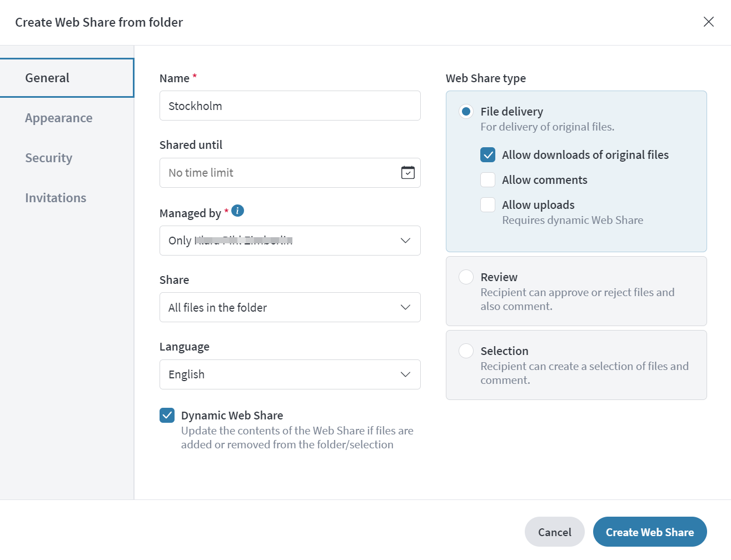Open the Security tab
731x560 pixels.
49,158
